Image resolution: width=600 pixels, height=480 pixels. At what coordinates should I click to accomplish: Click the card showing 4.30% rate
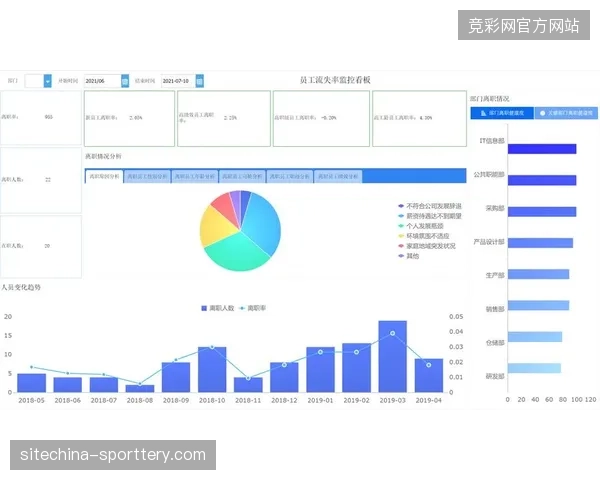click(419, 118)
